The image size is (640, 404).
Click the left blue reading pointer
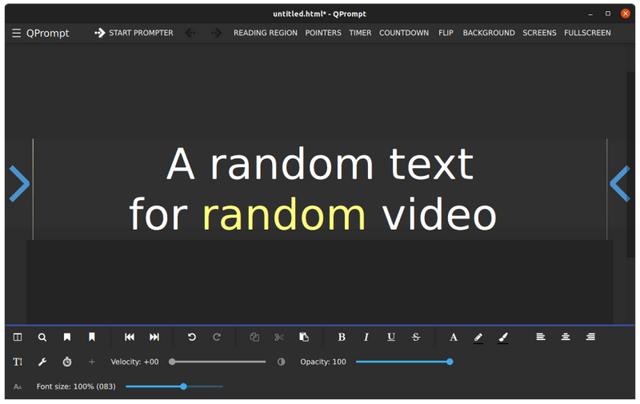click(x=19, y=184)
